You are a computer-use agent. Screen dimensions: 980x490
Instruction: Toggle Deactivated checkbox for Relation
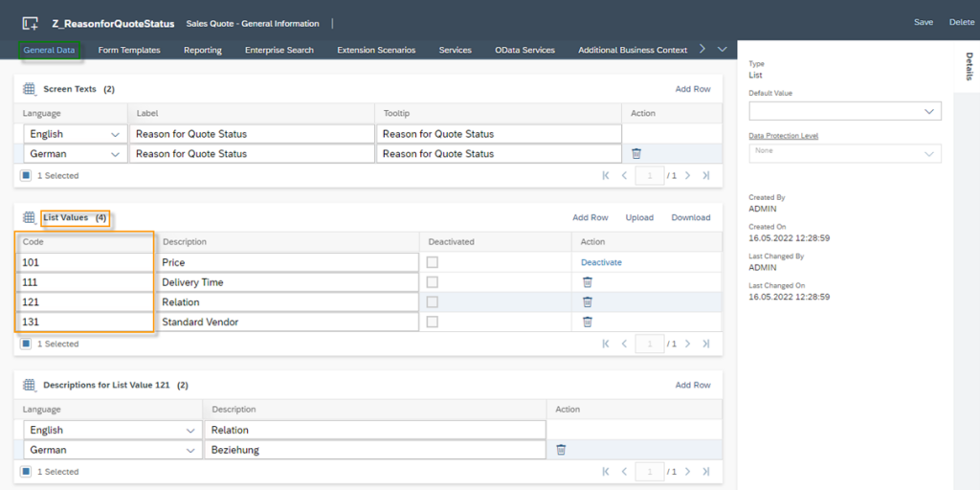432,302
